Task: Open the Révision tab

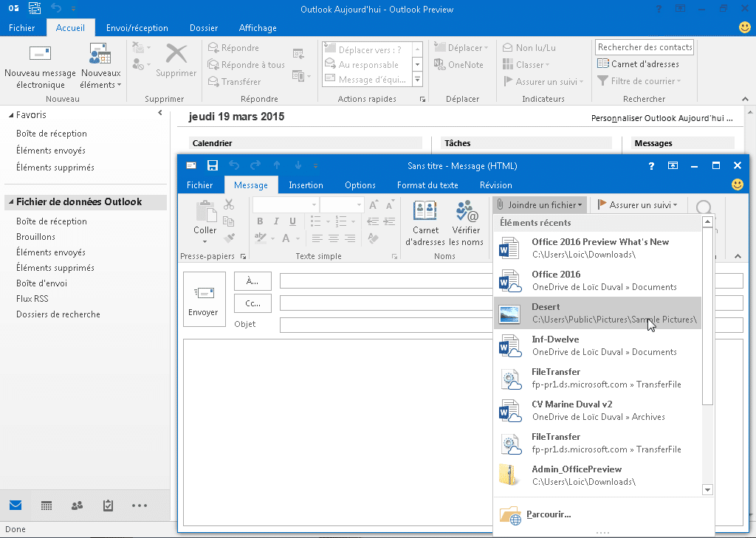Action: click(x=495, y=185)
